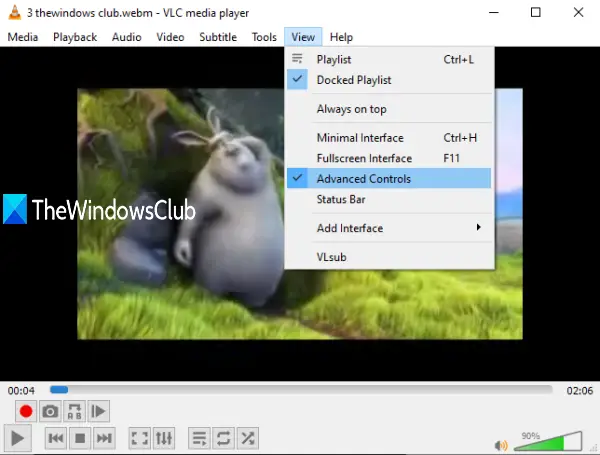Toggle fullscreen video mode
Screen dimensions: 600x455
(x=140, y=438)
